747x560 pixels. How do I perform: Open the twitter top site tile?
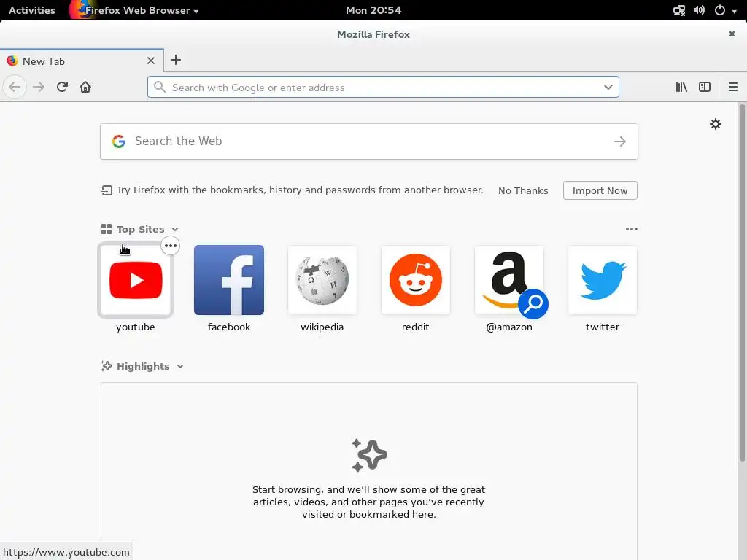[602, 280]
